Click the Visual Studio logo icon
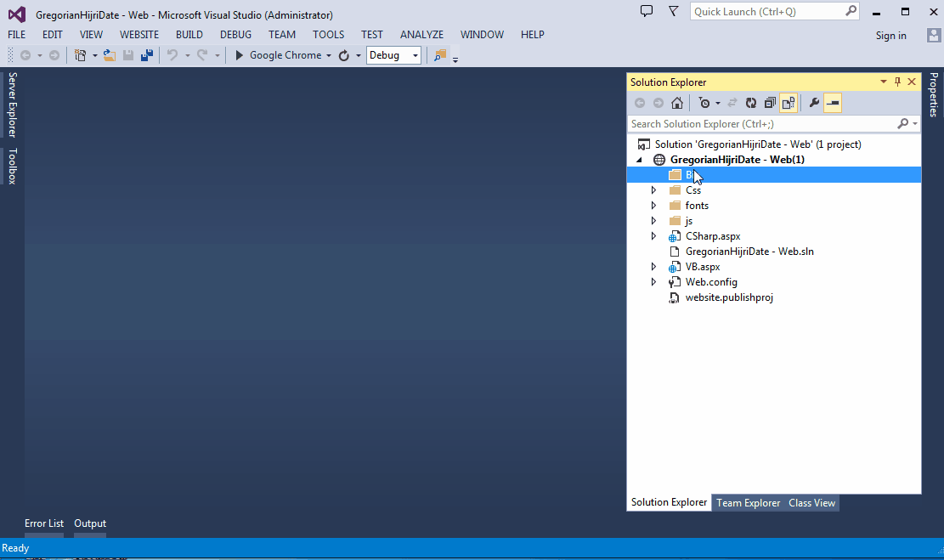The image size is (944, 560). [x=17, y=14]
